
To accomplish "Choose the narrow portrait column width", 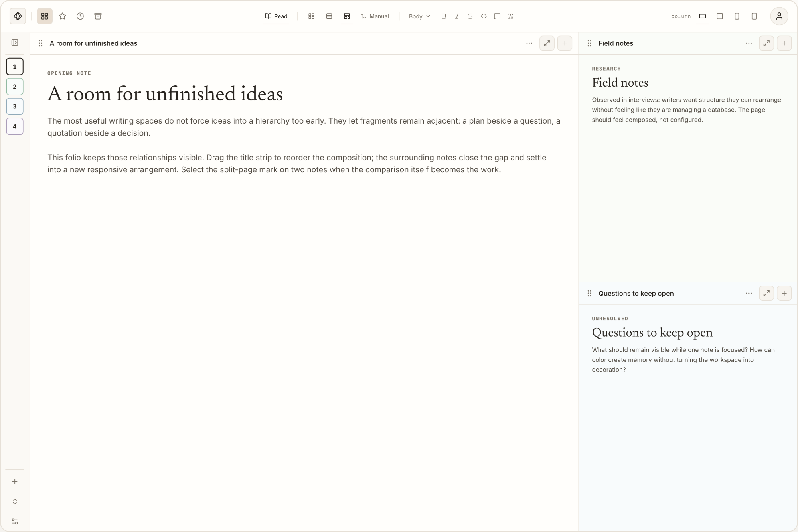I will 737,16.
